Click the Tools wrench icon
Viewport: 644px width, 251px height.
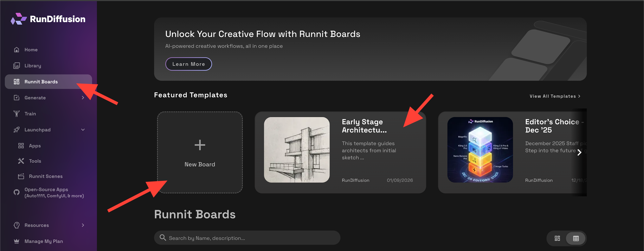[x=21, y=161]
